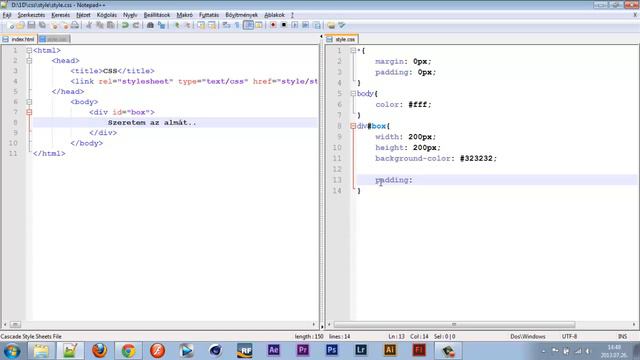640x360 pixels.
Task: Launch Photoshop from the taskbar
Action: (x=332, y=350)
